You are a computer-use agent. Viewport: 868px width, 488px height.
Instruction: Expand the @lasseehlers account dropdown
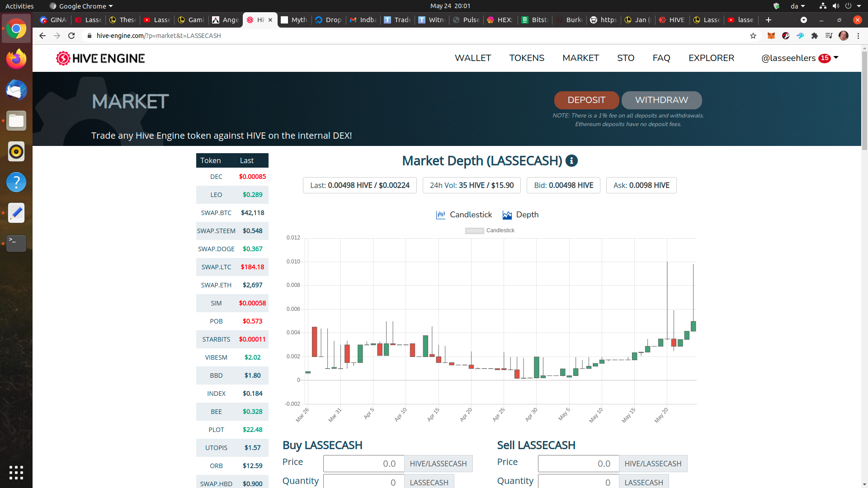[x=800, y=58]
